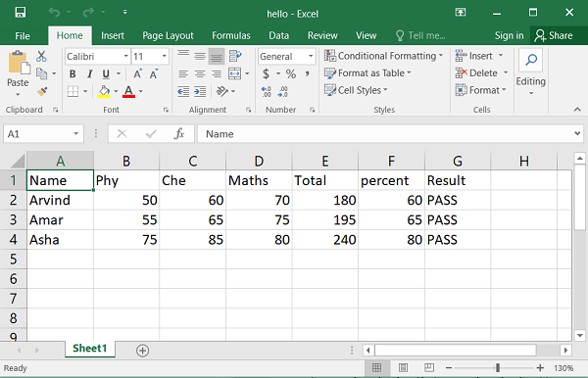
Task: Open the File tab
Action: [23, 36]
